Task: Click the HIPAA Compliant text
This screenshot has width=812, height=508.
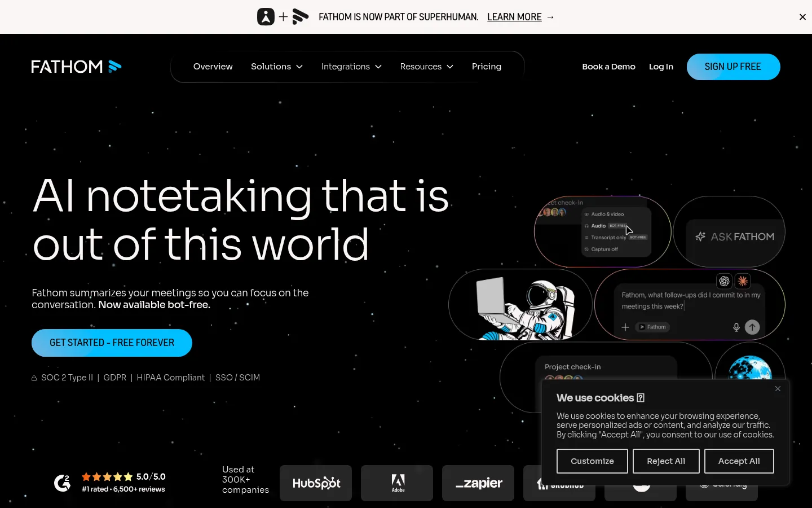Action: pos(170,378)
